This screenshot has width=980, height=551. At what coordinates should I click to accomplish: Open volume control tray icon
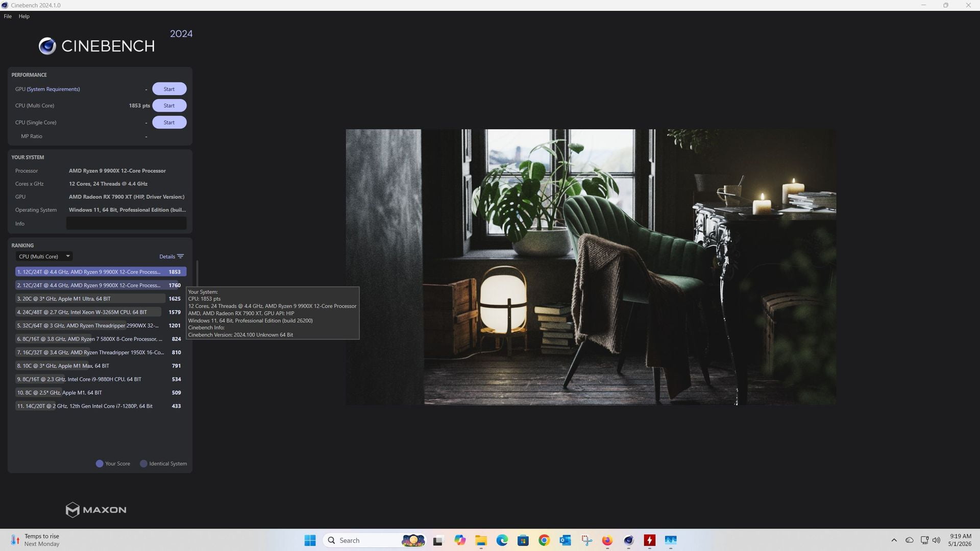[x=936, y=540]
